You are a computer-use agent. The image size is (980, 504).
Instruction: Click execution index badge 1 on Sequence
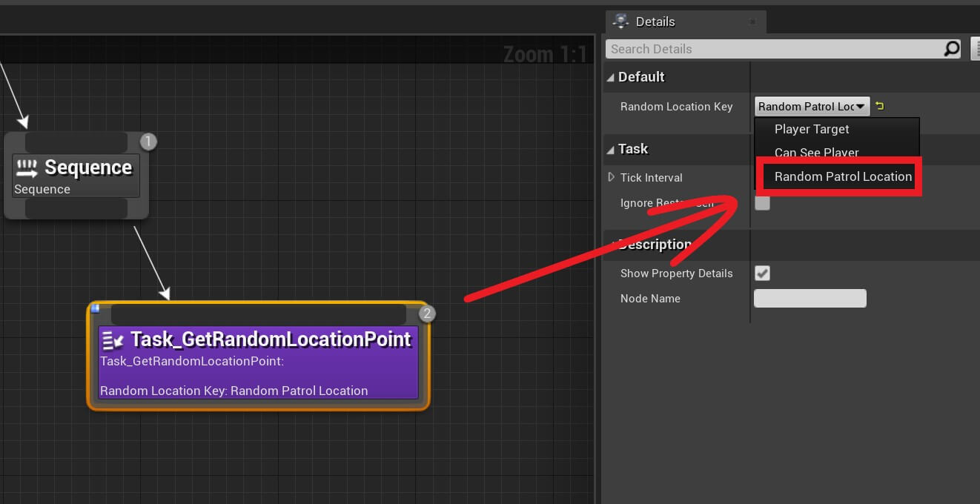pos(148,142)
